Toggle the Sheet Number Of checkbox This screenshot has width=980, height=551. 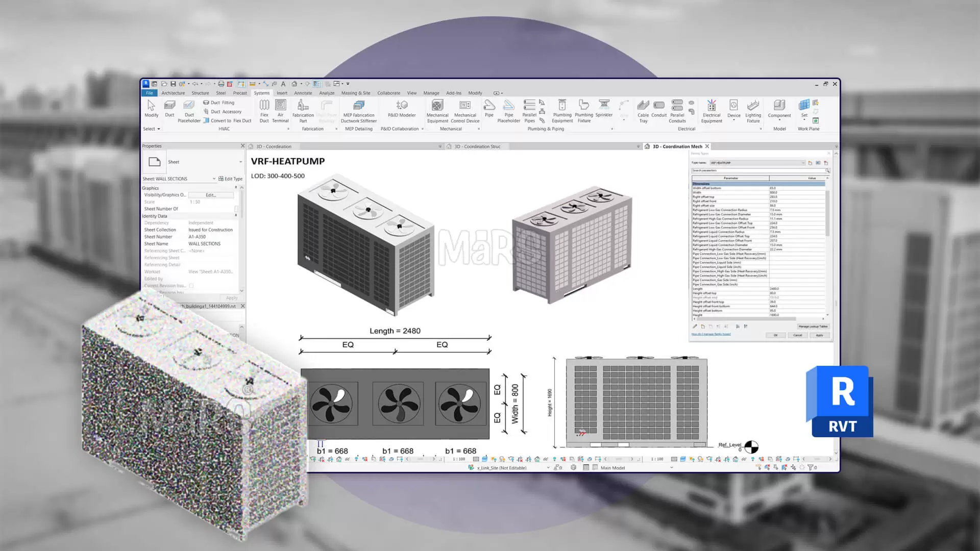[x=236, y=209]
